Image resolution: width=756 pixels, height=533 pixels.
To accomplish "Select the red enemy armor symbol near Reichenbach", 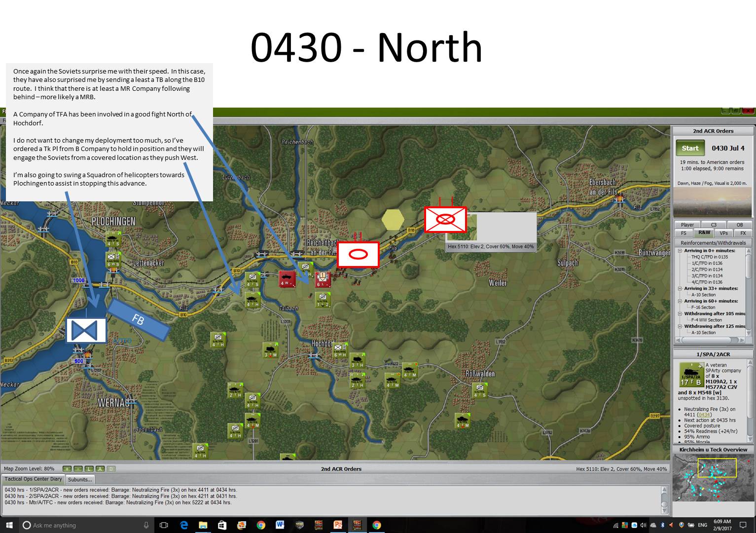I will click(x=358, y=255).
